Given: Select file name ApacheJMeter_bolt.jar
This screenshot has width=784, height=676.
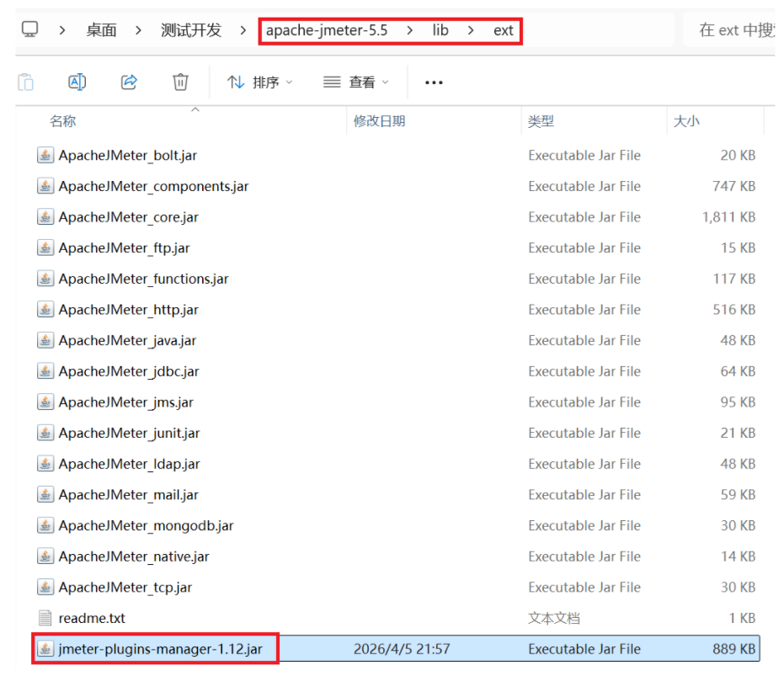Looking at the screenshot, I should (128, 156).
